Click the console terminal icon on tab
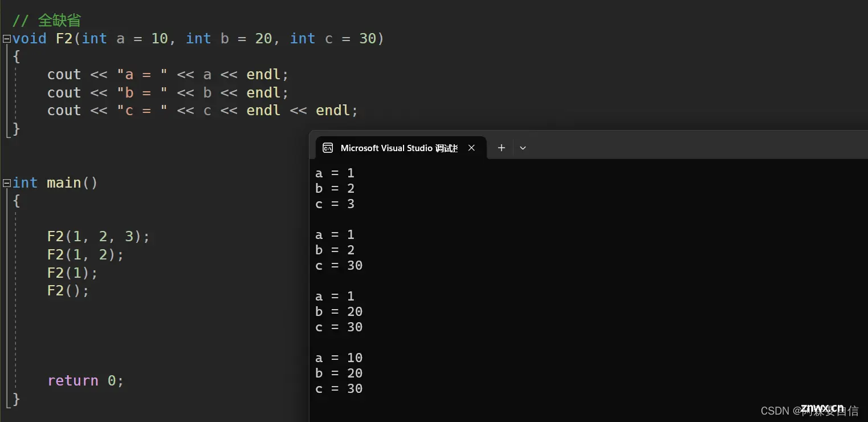 pyautogui.click(x=328, y=148)
